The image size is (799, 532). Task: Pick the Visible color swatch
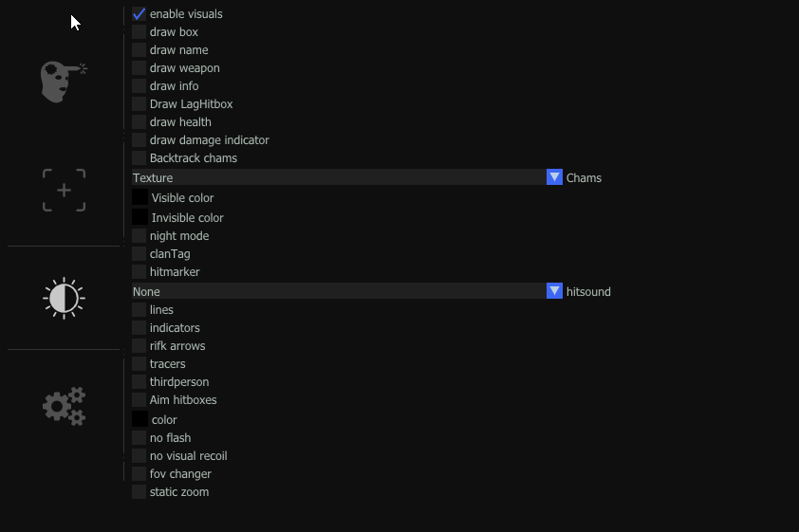(139, 197)
